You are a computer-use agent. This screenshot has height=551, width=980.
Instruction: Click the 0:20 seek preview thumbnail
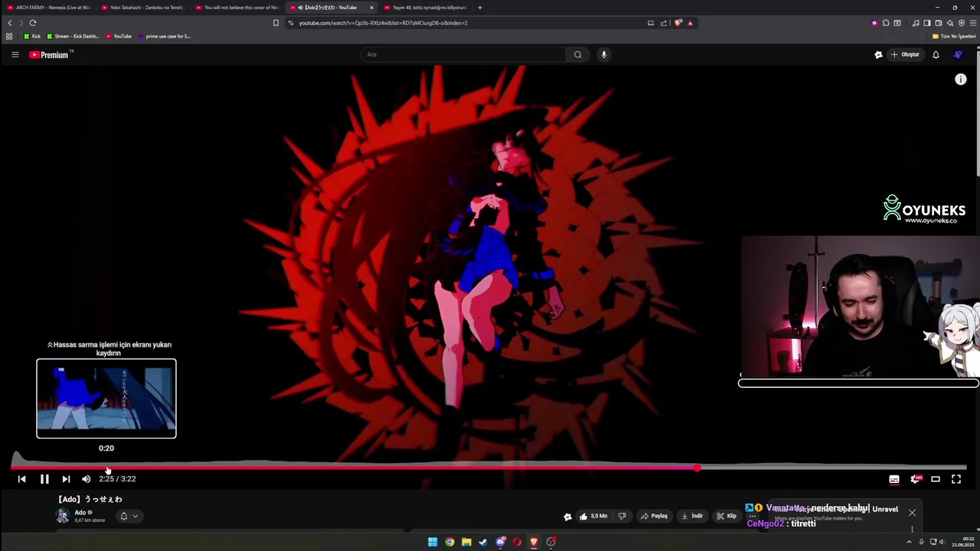106,398
